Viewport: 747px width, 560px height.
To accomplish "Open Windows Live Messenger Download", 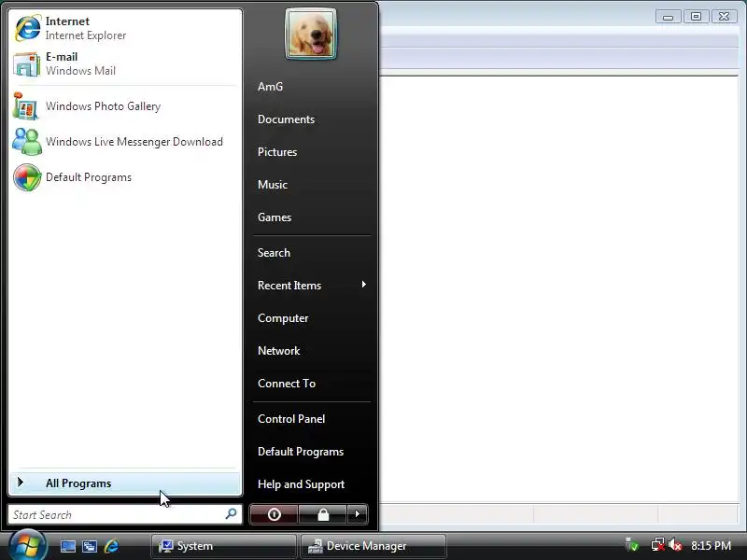I will 125,142.
